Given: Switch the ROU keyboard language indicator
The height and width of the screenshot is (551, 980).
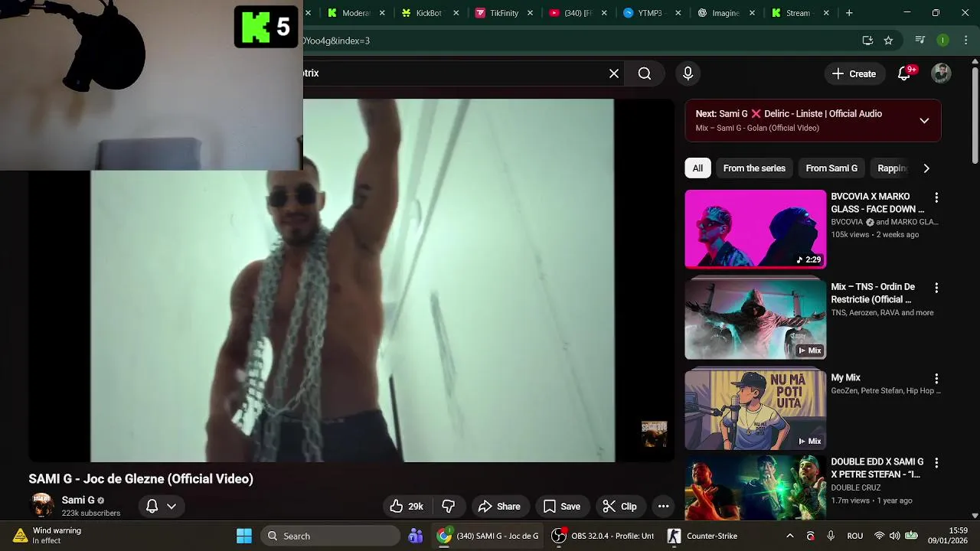Looking at the screenshot, I should point(855,536).
